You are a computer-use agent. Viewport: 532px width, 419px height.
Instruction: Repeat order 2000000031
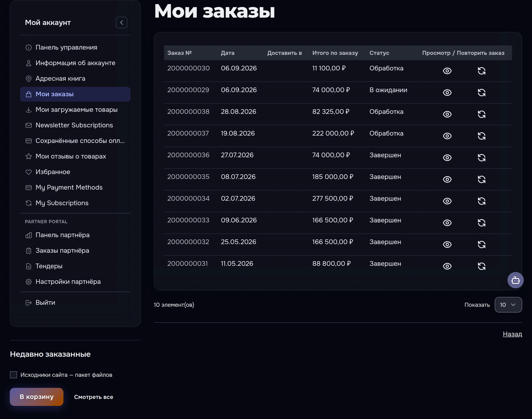[481, 266]
